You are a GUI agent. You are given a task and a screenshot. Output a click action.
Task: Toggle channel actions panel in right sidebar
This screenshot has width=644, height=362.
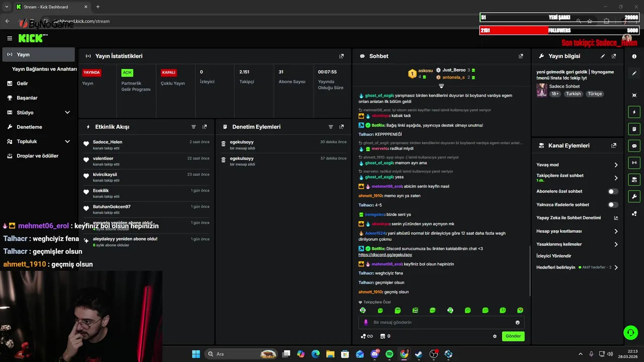[634, 179]
